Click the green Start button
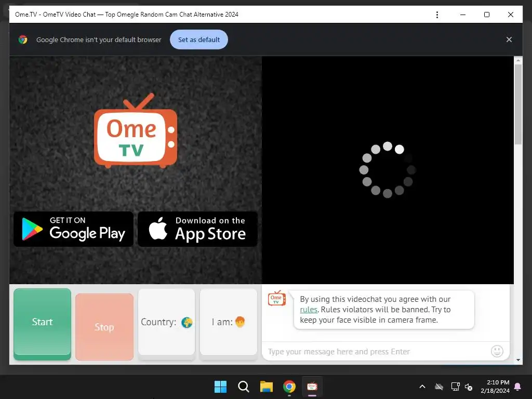532x399 pixels. coord(42,324)
